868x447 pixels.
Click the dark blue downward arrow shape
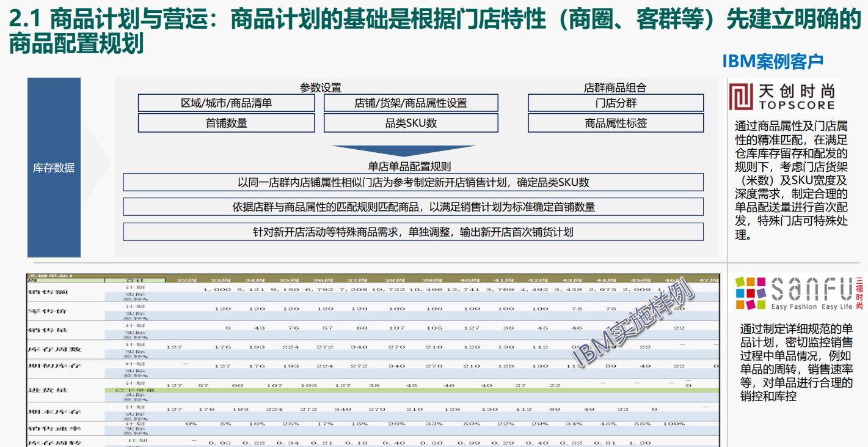point(404,151)
